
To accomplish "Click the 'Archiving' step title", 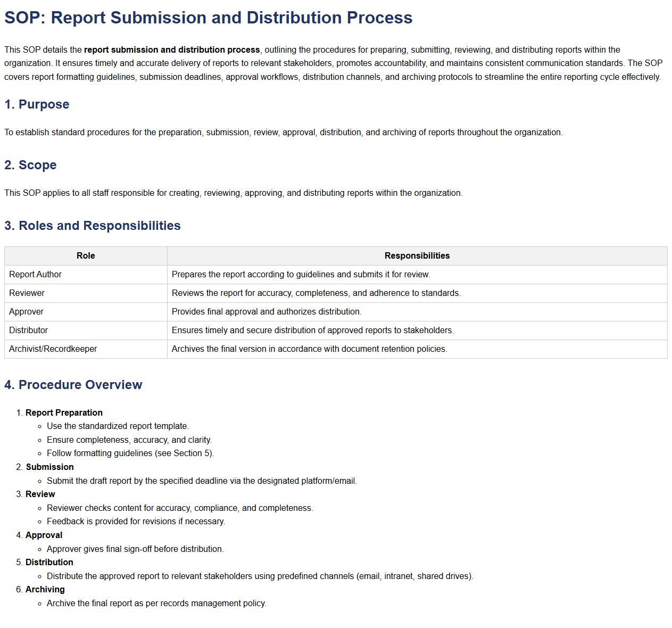I will [x=45, y=589].
